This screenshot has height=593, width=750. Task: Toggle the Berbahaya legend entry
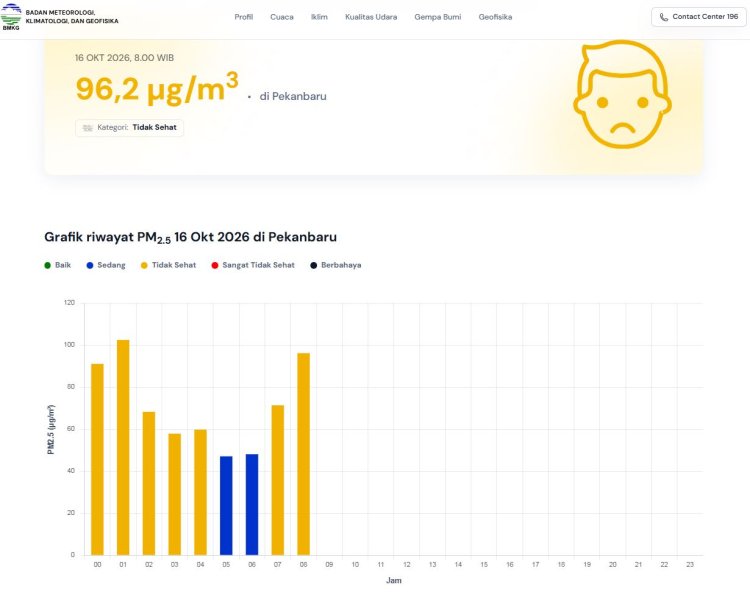336,265
